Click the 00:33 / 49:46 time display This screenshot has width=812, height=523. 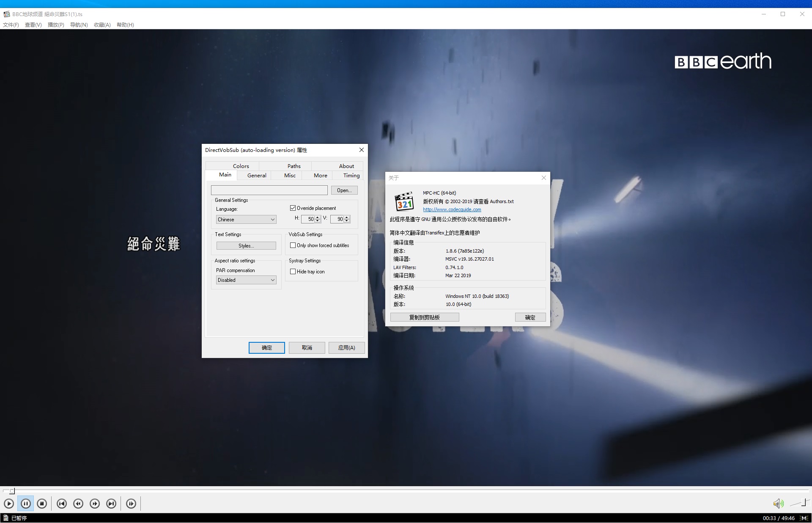[779, 518]
